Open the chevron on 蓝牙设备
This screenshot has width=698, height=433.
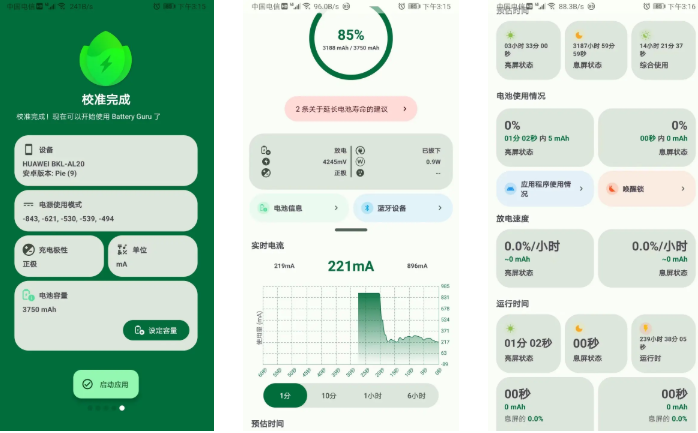point(440,208)
